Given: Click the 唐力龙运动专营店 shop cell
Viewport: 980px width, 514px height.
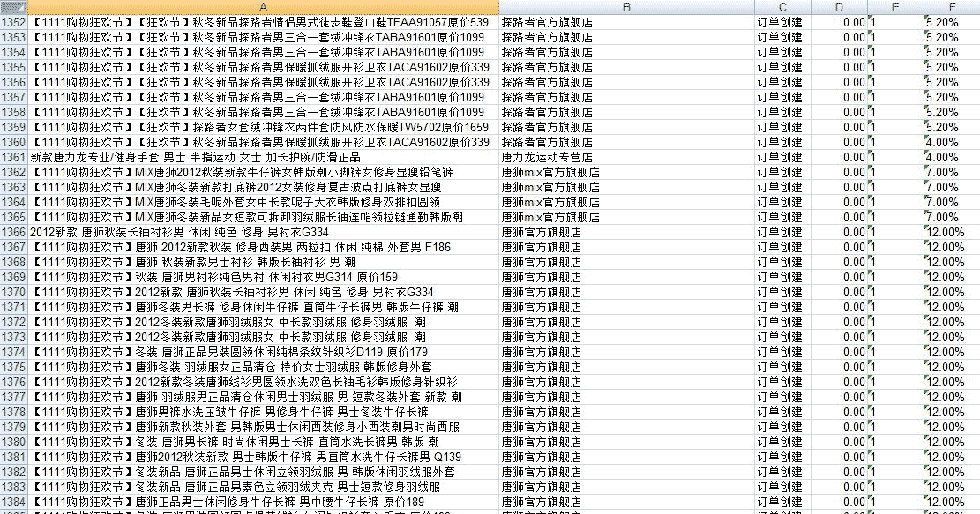Looking at the screenshot, I should pos(626,158).
